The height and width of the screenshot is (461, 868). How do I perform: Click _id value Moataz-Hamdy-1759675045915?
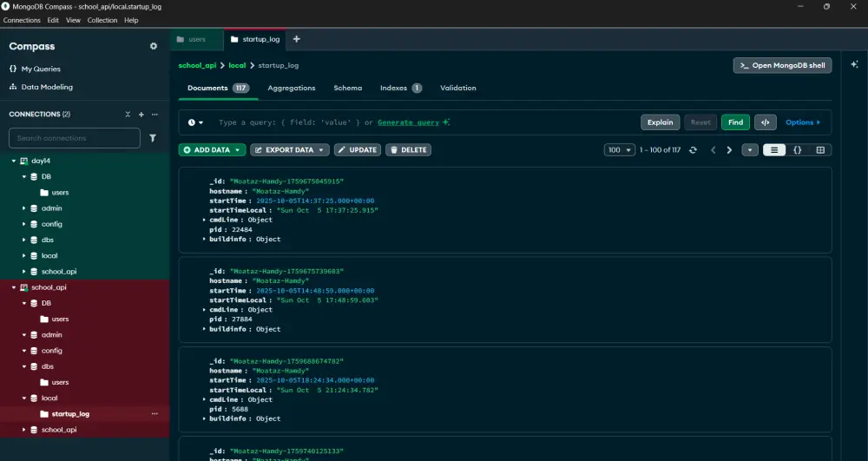(286, 181)
